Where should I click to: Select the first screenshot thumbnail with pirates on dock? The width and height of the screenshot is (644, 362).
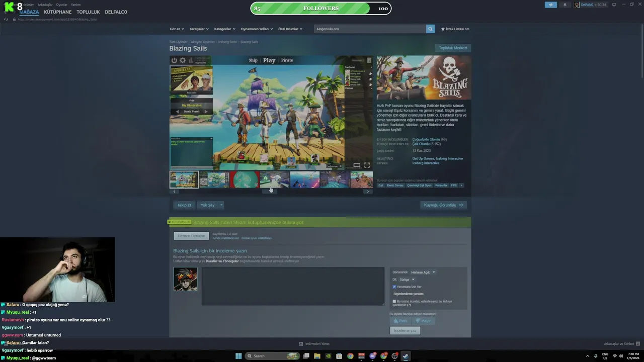pyautogui.click(x=184, y=179)
